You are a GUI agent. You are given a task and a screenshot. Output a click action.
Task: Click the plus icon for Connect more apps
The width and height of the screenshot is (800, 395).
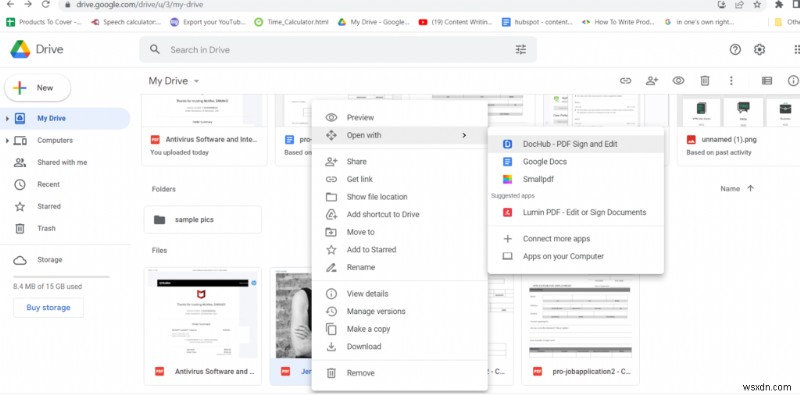[507, 239]
